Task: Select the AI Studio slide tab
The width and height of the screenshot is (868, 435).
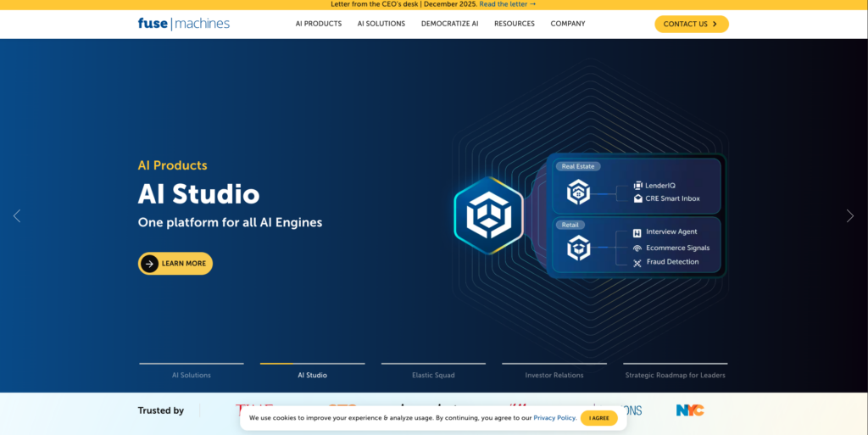Action: click(312, 376)
